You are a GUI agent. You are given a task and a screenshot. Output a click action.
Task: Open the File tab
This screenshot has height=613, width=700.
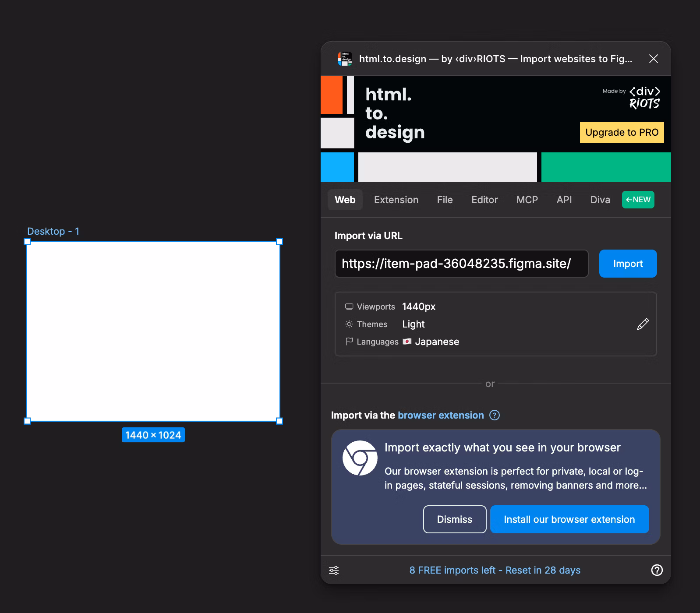point(445,200)
